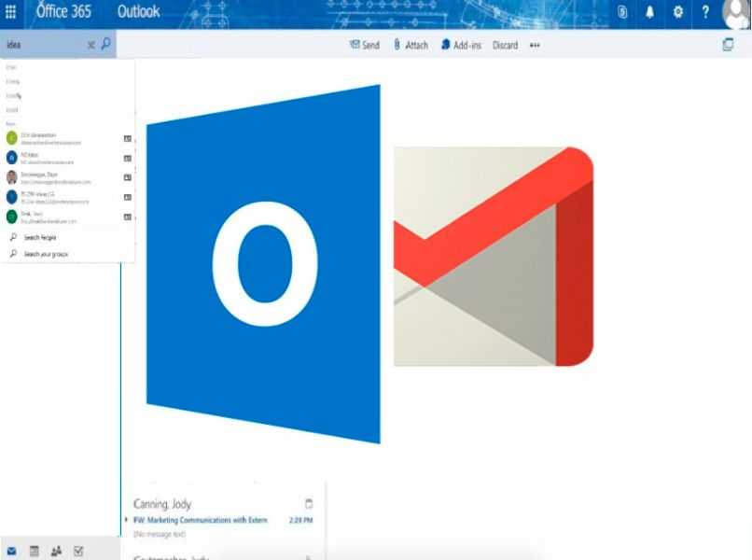Open the People view in bottom navigation
Screen dimensions: 752x560
[x=56, y=551]
